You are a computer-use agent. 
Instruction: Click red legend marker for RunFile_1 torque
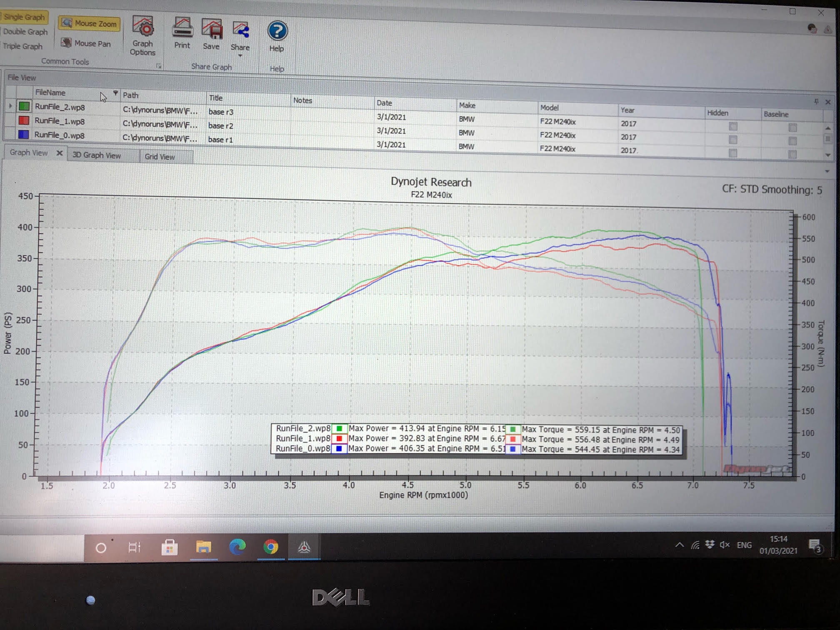point(513,439)
